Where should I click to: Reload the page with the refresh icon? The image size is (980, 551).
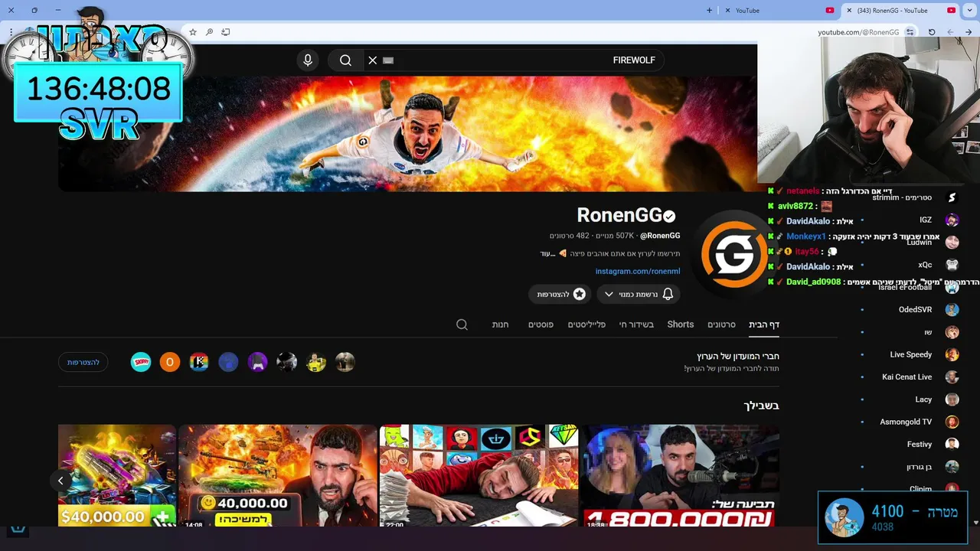[932, 32]
